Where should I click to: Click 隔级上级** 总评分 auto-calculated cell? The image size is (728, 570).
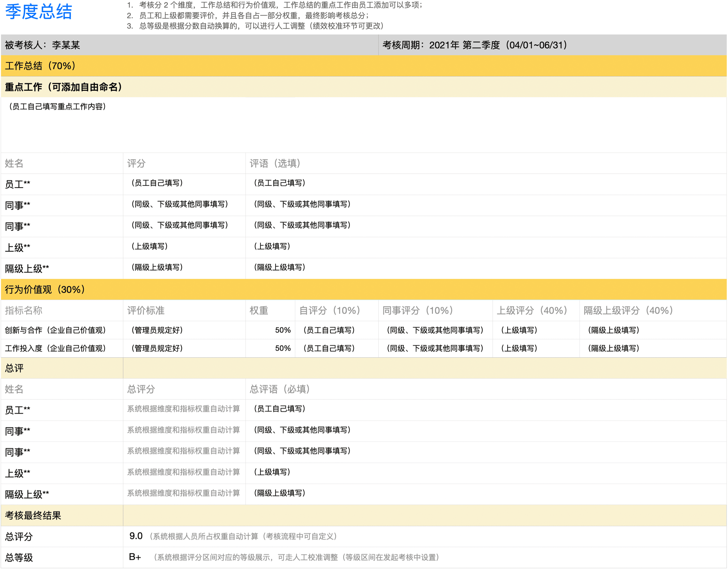184,494
